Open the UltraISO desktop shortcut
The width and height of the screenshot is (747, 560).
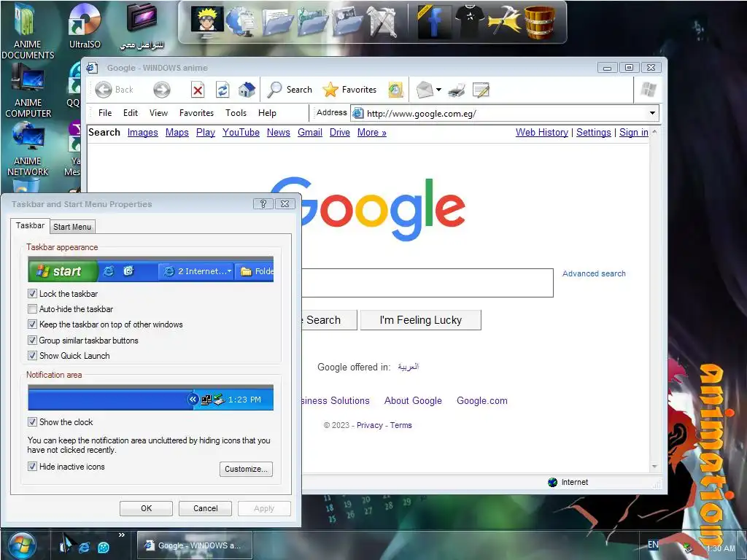(85, 26)
